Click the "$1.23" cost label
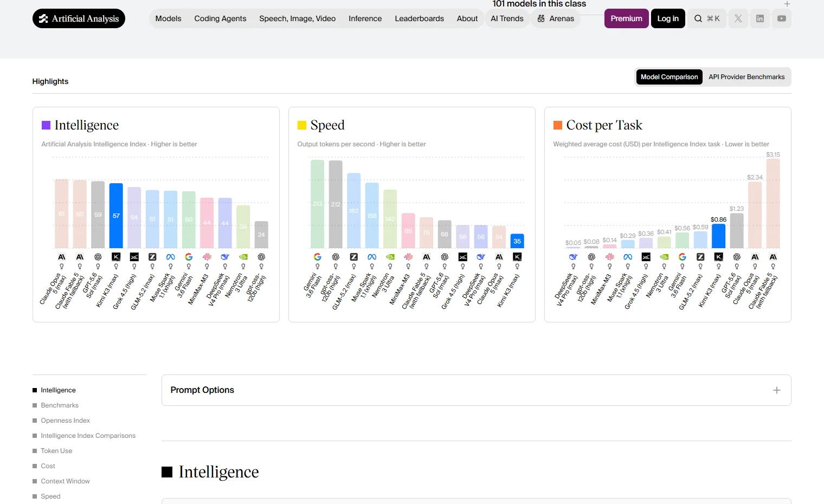 point(737,209)
